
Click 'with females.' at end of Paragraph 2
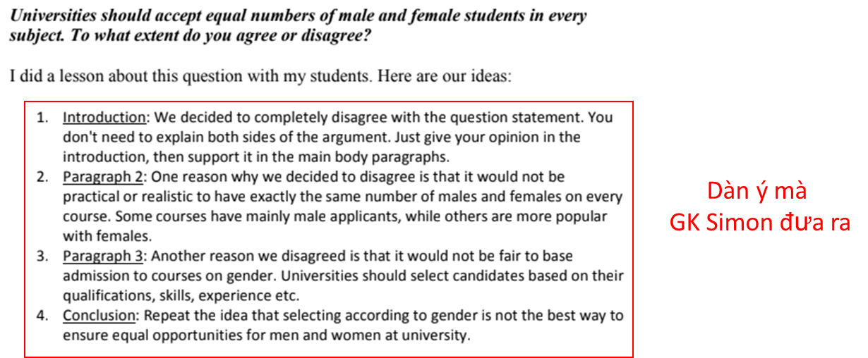coord(107,237)
